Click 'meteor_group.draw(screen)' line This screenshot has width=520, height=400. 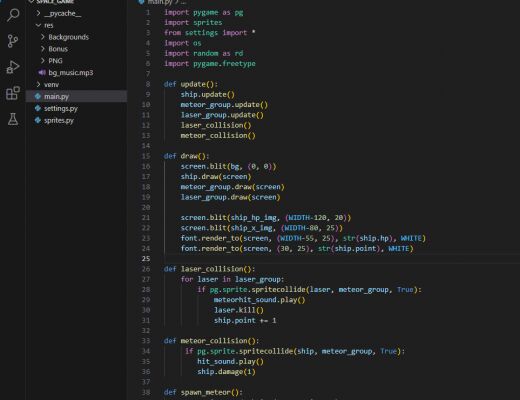pos(233,187)
